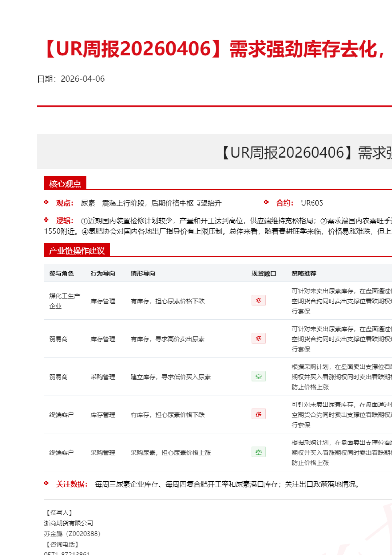
Task: Click the red diamond bullet before 关注数据
Action: point(46,483)
